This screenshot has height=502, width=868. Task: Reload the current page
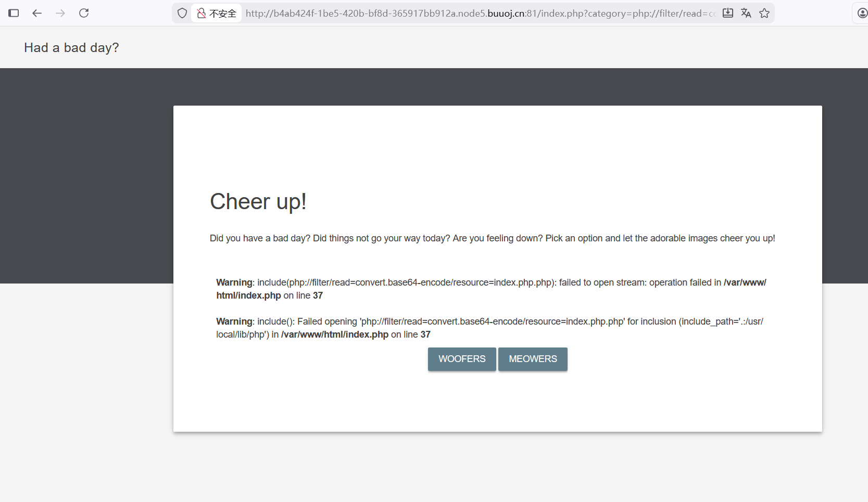tap(84, 13)
